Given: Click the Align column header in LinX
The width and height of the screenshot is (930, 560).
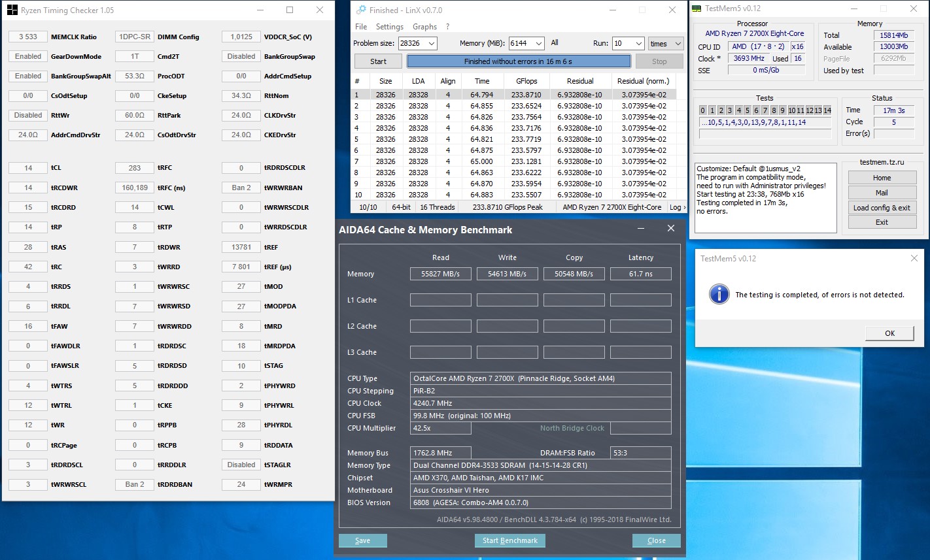Looking at the screenshot, I should tap(448, 81).
